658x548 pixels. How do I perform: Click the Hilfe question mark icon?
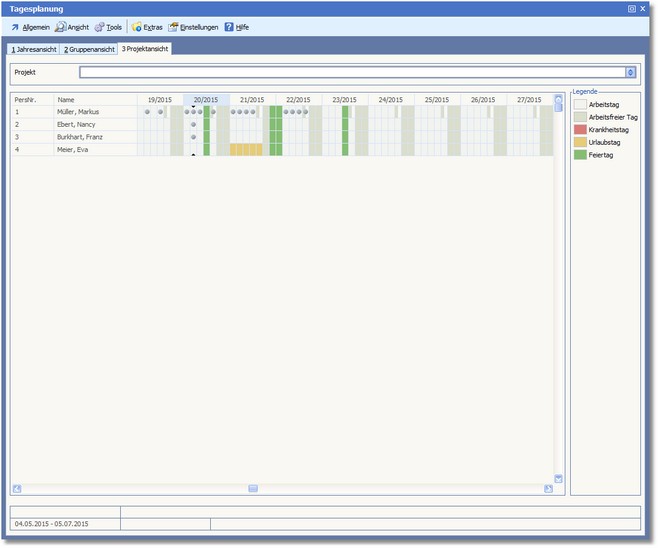coord(229,27)
